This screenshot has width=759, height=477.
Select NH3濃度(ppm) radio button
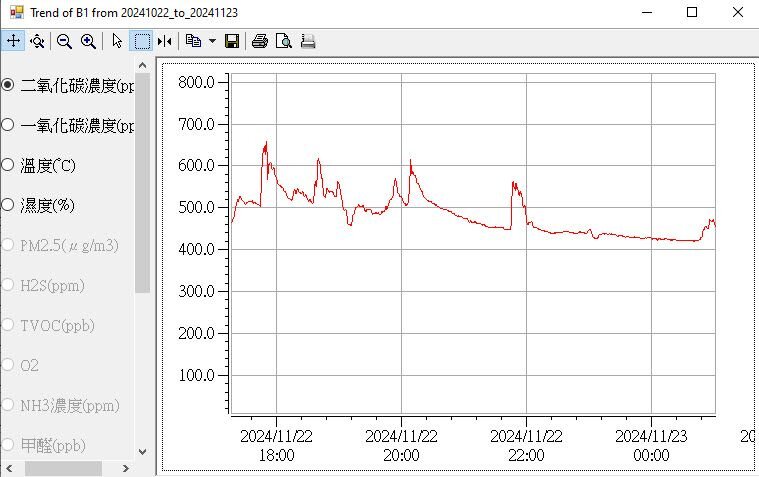click(x=8, y=405)
